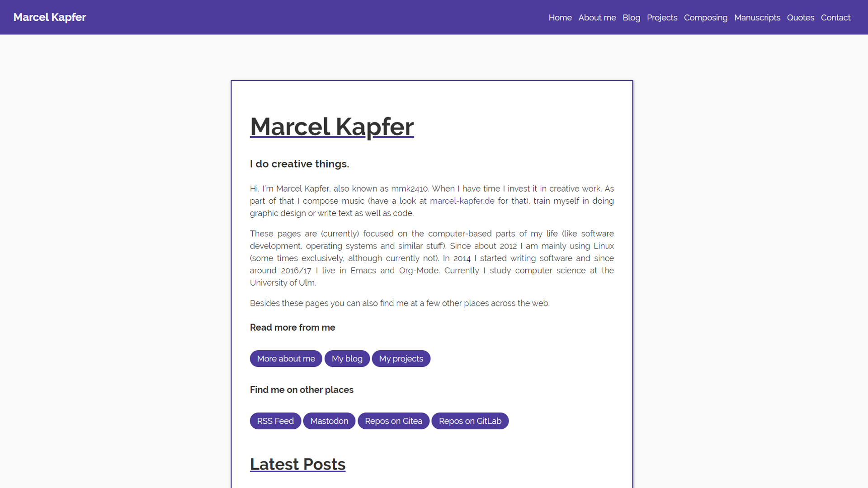Open Manuscripts navigation dropdown
This screenshot has height=488, width=868.
pos(758,17)
